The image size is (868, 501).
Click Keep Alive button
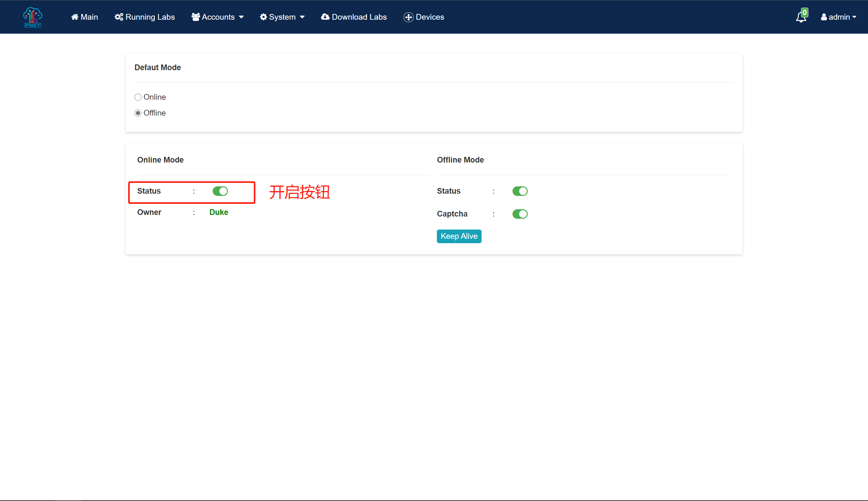[x=459, y=236]
